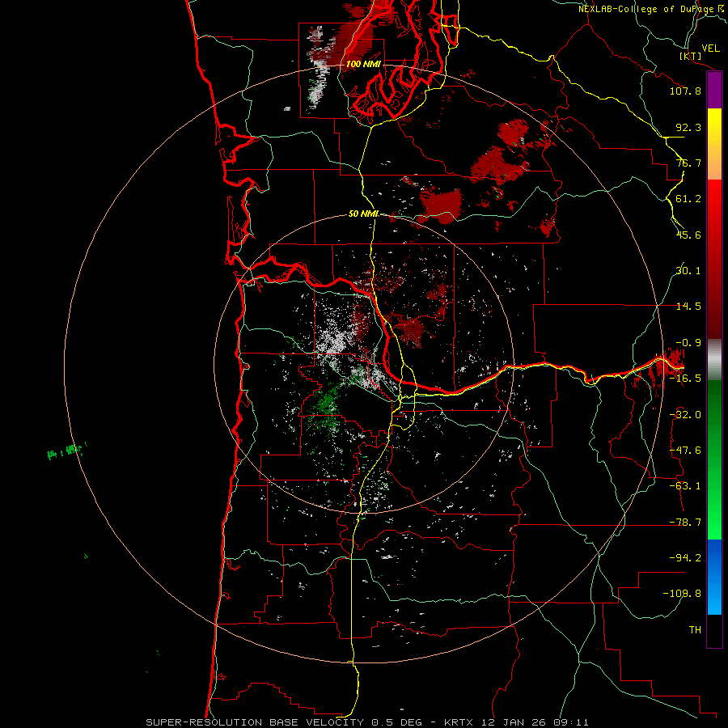Viewport: 728px width, 728px height.
Task: Click the 30.1 legend value
Action: coord(688,271)
